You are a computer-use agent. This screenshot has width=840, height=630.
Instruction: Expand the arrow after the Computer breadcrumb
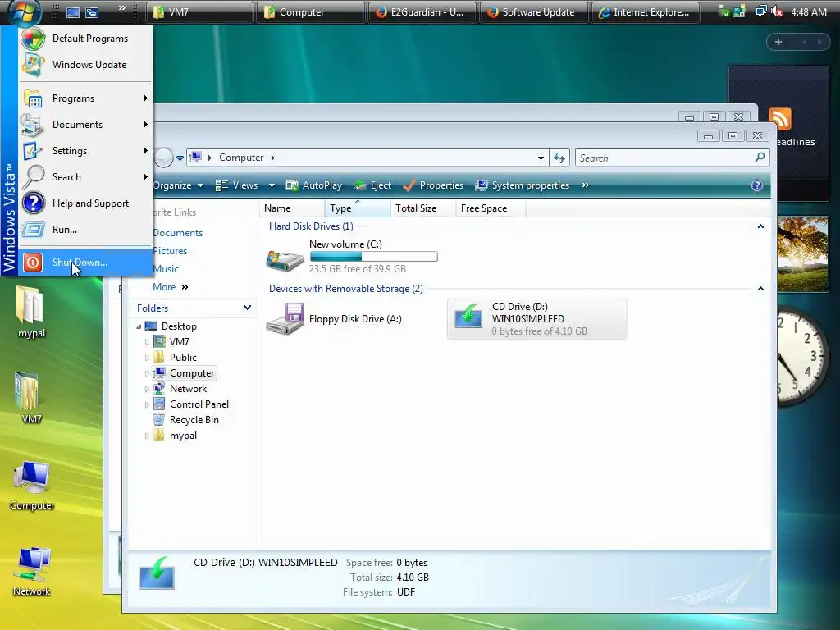[x=272, y=158]
